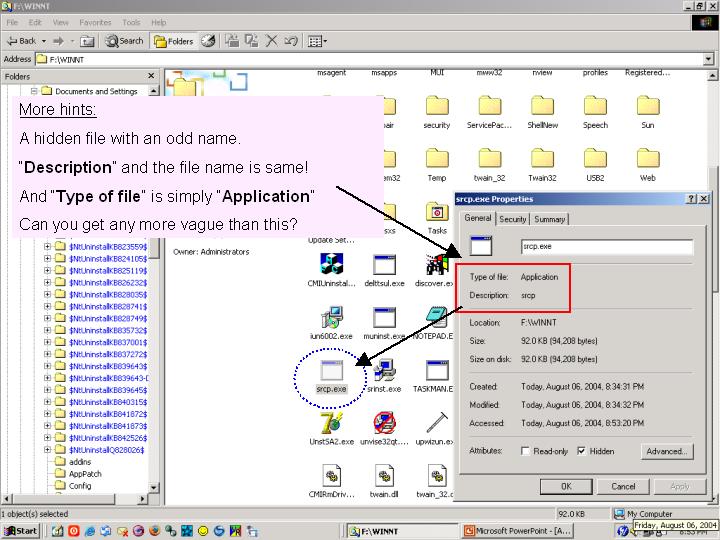Open the Back history dropdown arrow
720x540 pixels.
[44, 41]
